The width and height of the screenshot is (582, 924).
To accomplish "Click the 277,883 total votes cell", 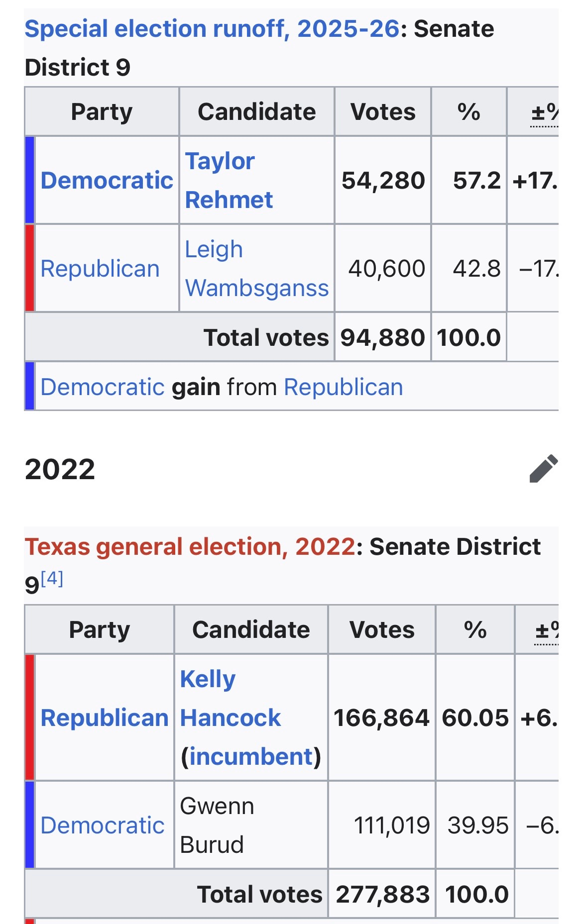I will (x=382, y=894).
